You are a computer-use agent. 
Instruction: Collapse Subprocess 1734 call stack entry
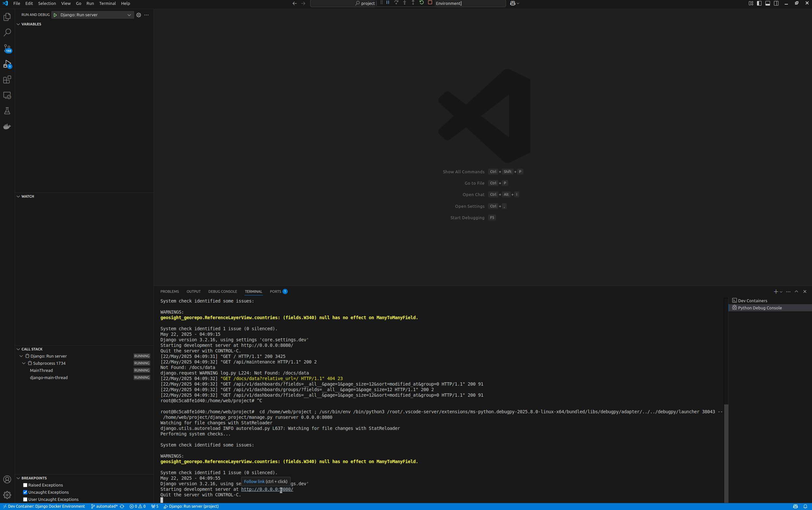tap(23, 363)
